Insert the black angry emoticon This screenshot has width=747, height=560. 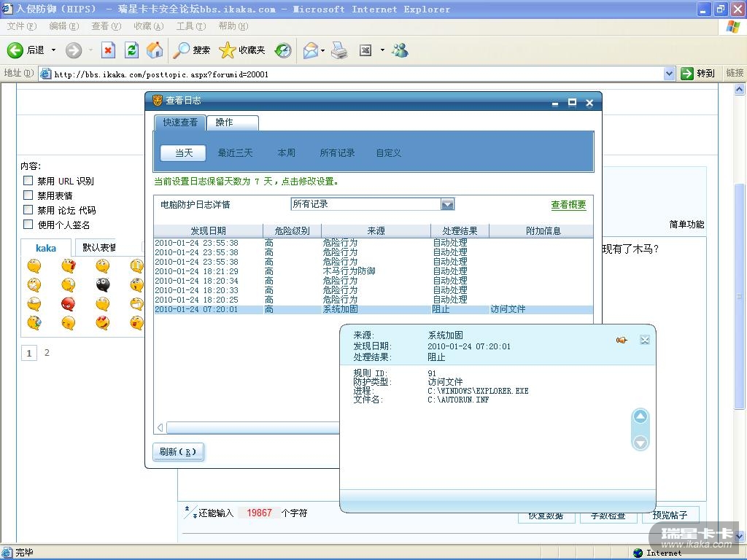click(103, 285)
